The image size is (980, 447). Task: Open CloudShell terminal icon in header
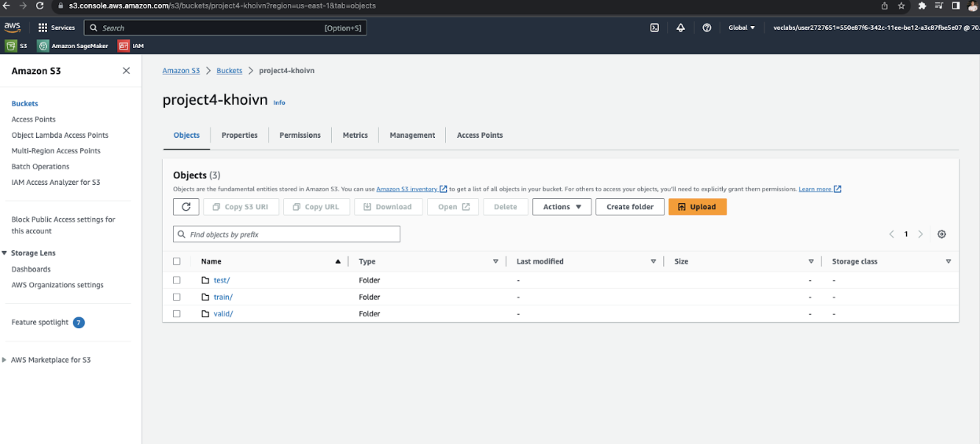coord(654,28)
